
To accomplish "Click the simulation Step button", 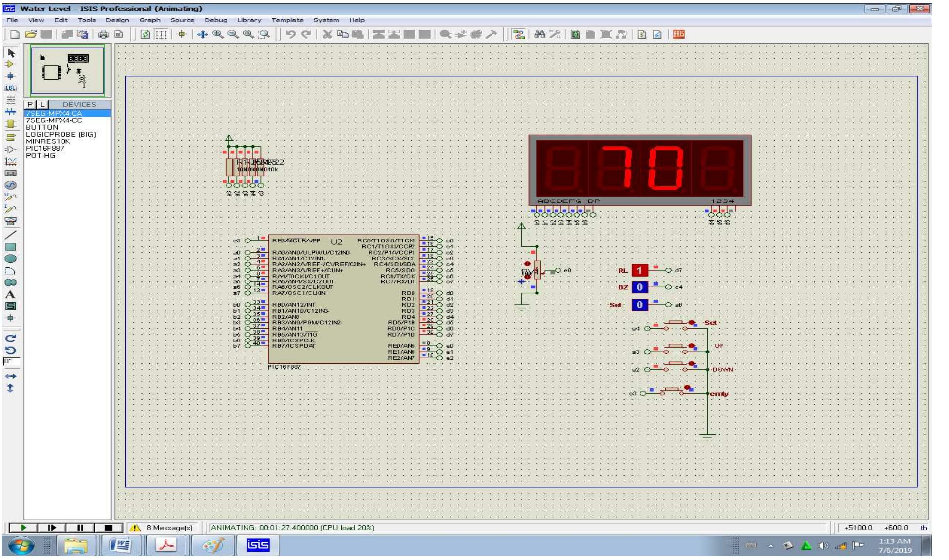I will click(52, 527).
